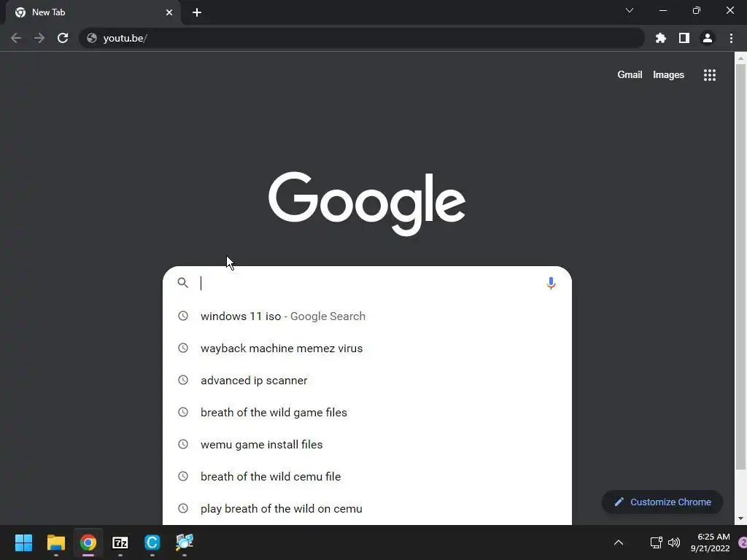Click clock icon beside "windows 11 iso"
This screenshot has width=747, height=560.
click(x=183, y=316)
